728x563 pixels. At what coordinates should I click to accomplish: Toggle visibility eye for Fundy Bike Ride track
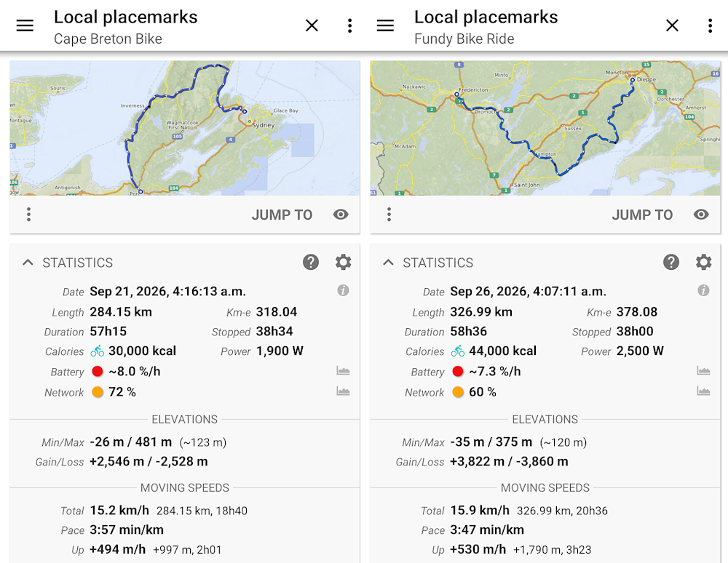point(701,215)
